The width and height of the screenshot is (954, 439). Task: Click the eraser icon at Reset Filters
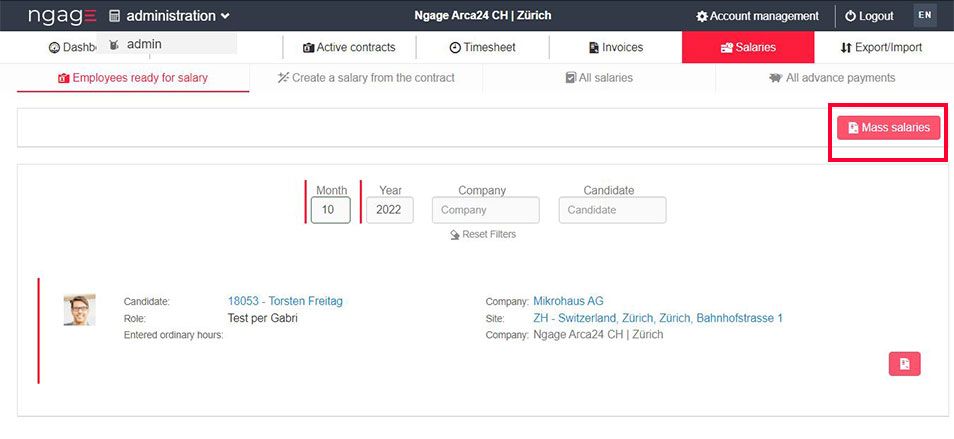pos(454,235)
